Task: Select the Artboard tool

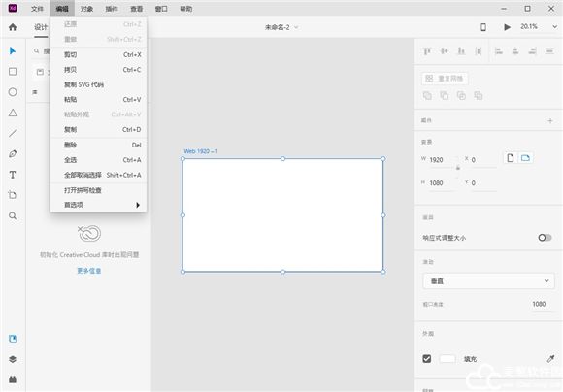Action: tap(13, 195)
